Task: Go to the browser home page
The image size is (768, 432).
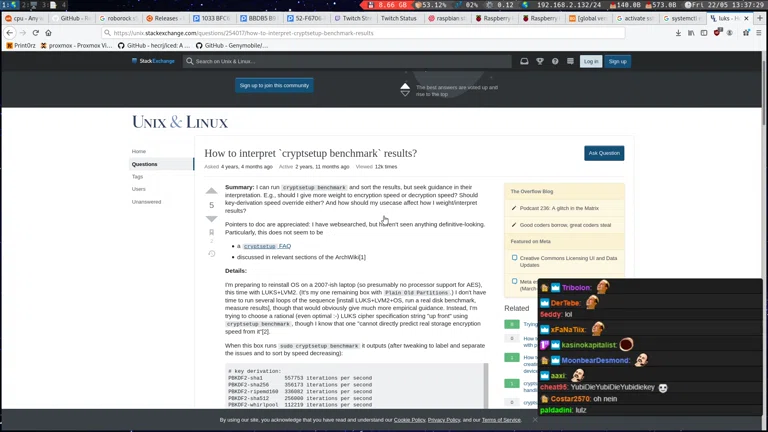Action: tap(49, 33)
